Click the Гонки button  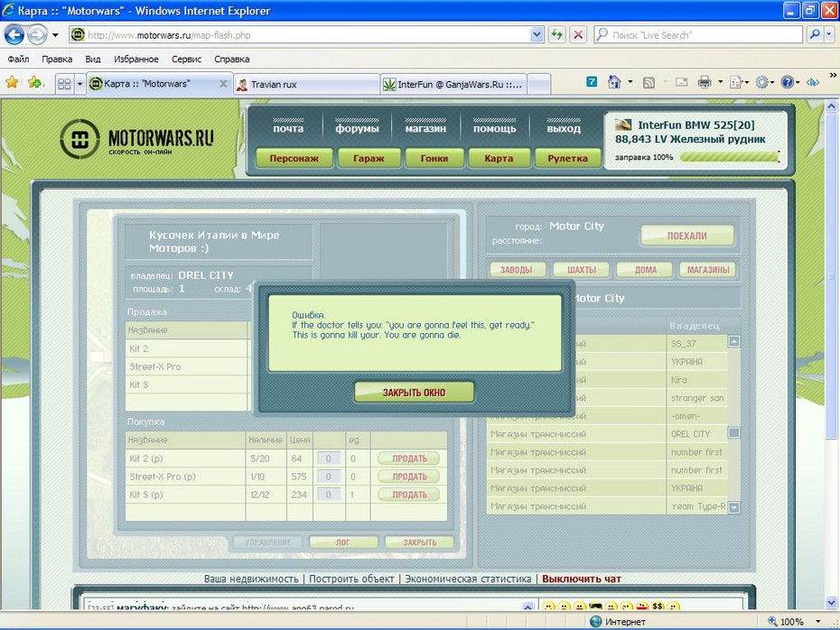434,159
